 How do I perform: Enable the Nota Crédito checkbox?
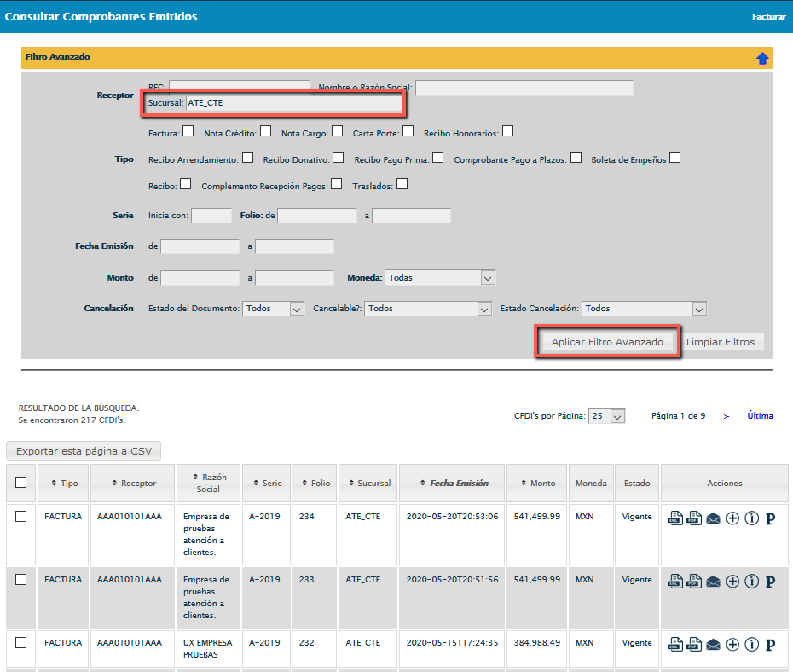[x=266, y=131]
